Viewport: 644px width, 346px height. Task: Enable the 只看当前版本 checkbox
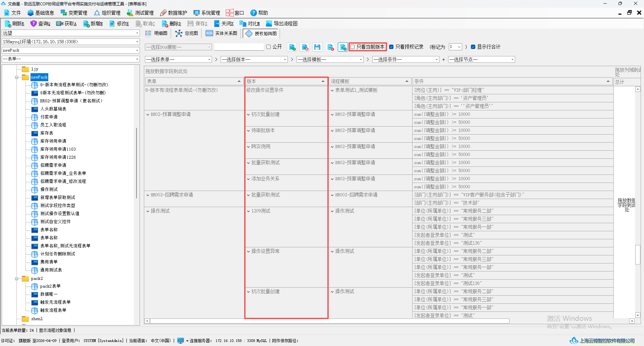tap(353, 47)
